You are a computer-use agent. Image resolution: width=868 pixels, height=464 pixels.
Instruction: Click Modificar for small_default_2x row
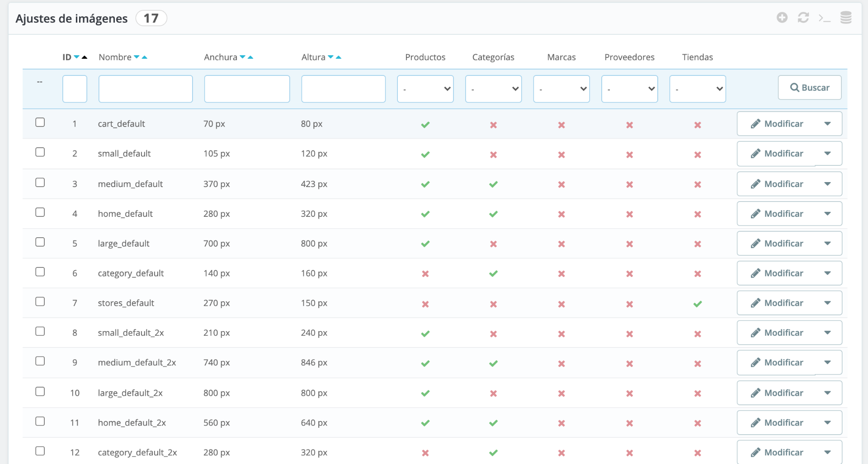coord(778,333)
